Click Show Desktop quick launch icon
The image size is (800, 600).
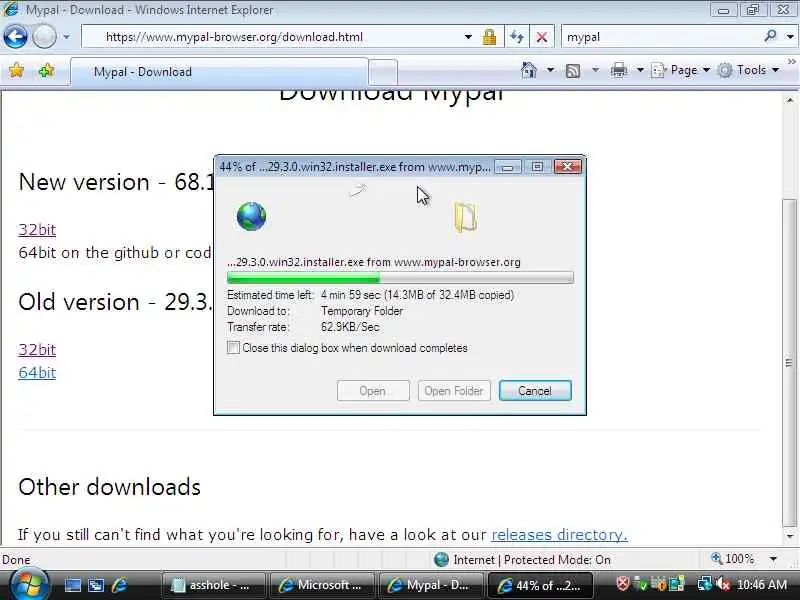[x=72, y=585]
